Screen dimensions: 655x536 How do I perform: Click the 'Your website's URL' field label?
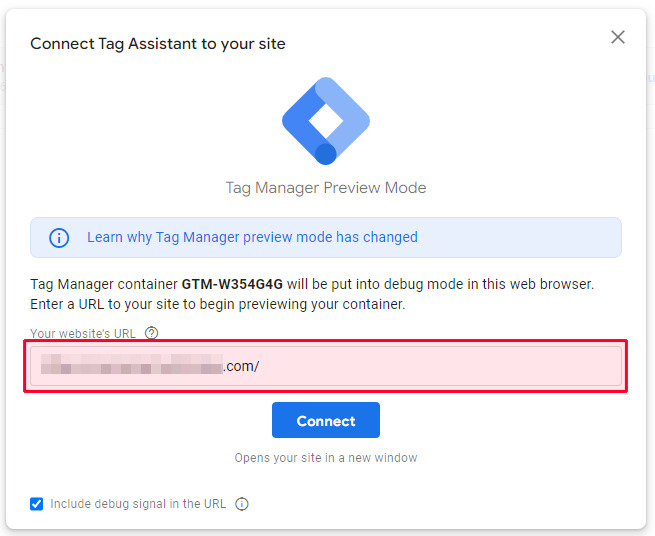[x=83, y=333]
